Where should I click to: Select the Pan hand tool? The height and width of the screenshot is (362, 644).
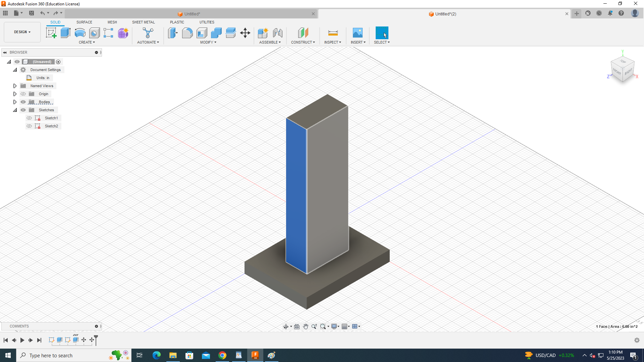(x=306, y=326)
